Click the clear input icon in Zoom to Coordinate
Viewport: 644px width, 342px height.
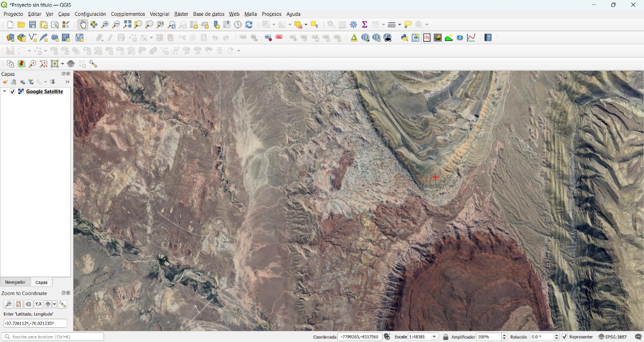pyautogui.click(x=28, y=304)
